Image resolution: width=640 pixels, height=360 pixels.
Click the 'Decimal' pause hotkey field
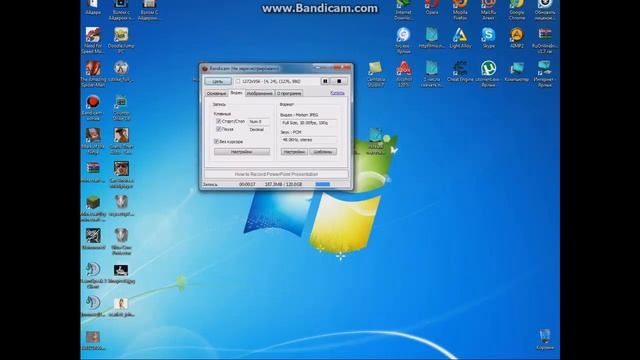click(259, 129)
